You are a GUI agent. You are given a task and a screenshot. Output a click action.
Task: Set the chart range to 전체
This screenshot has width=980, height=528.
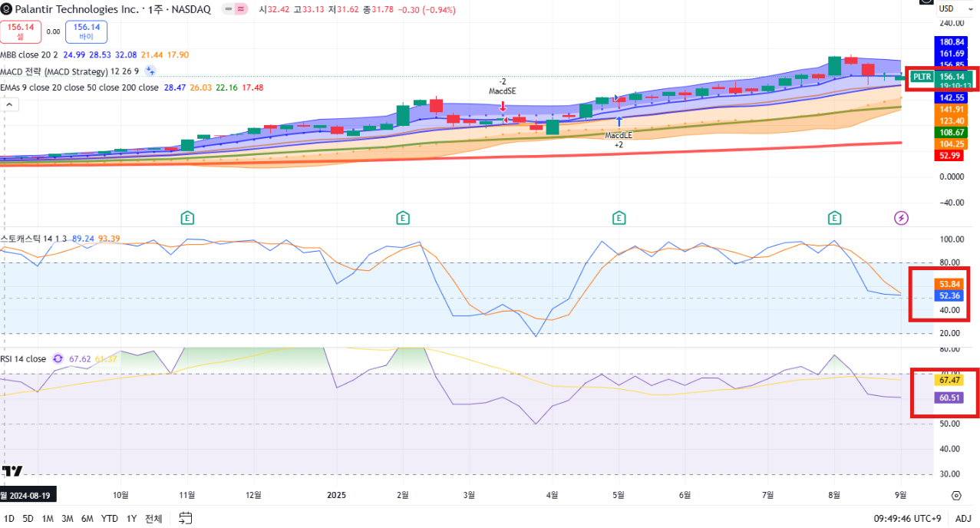pyautogui.click(x=153, y=519)
